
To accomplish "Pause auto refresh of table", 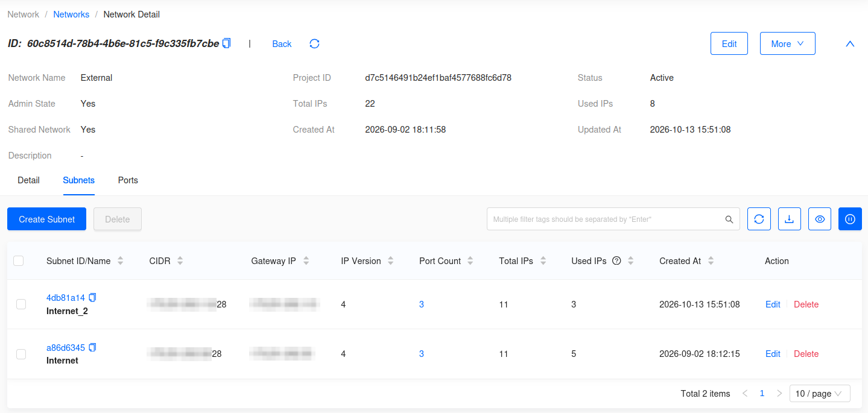I will click(x=850, y=219).
